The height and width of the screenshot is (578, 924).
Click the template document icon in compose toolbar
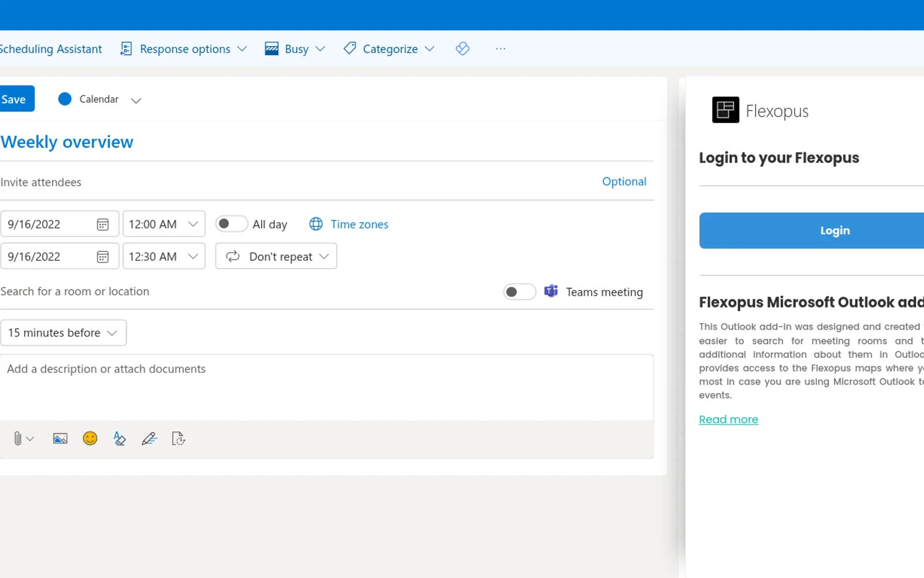(x=178, y=439)
